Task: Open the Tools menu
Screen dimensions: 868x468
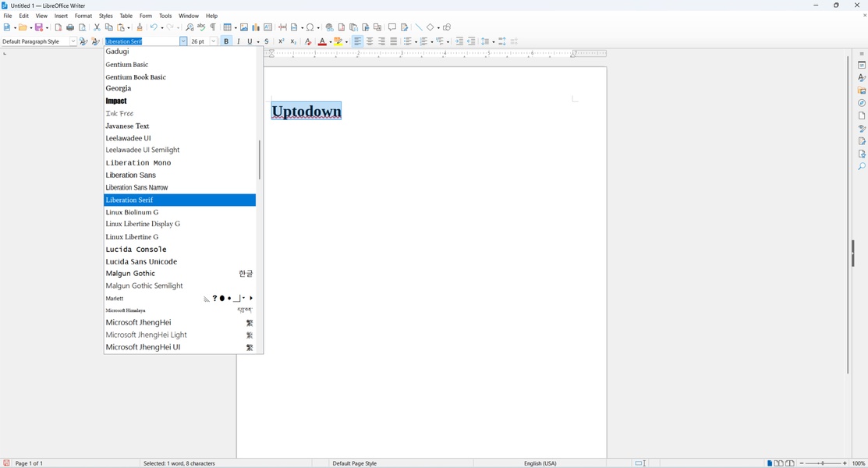Action: click(165, 16)
